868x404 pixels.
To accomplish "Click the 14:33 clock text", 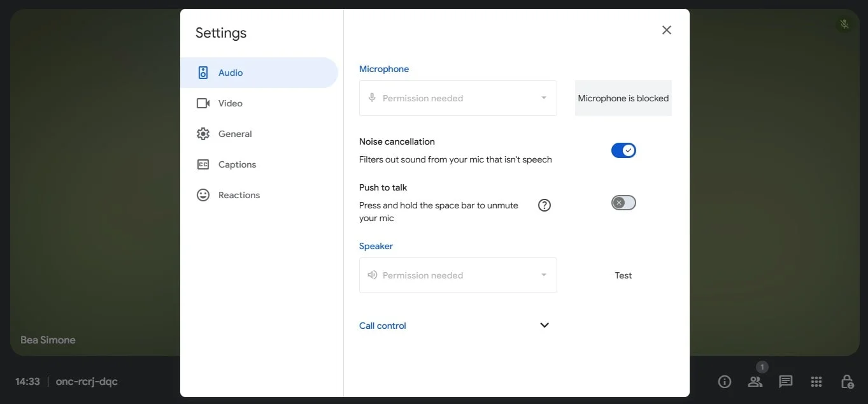I will [x=27, y=382].
